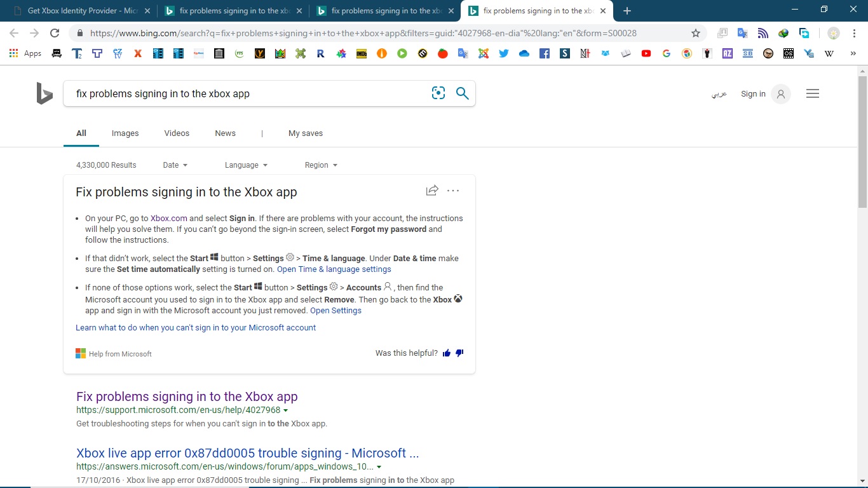Click the RSS feed extension icon
The height and width of the screenshot is (488, 868).
763,33
